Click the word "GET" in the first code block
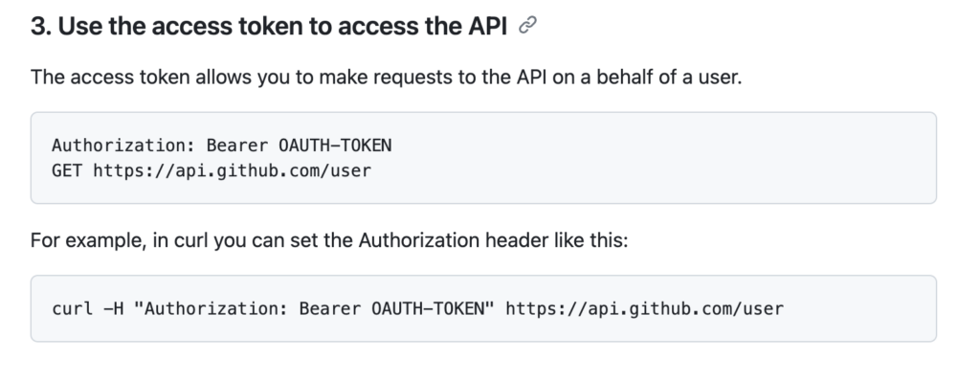Screen dimensions: 980x382 [66, 170]
